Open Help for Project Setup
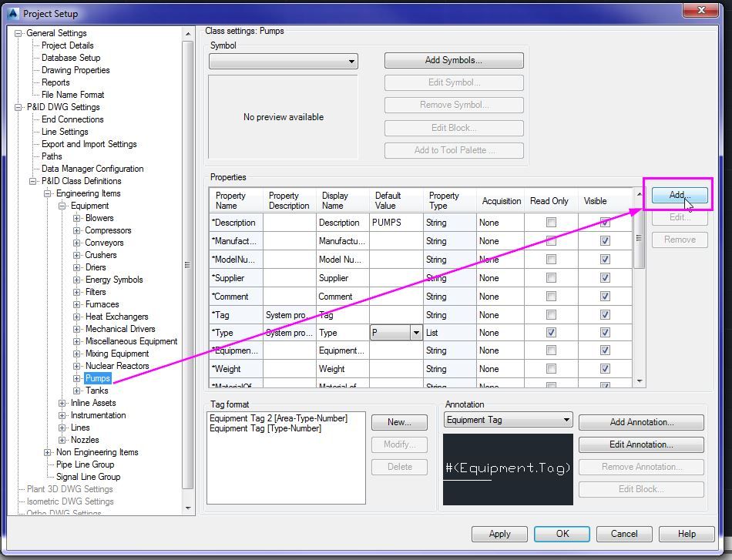 tap(687, 534)
